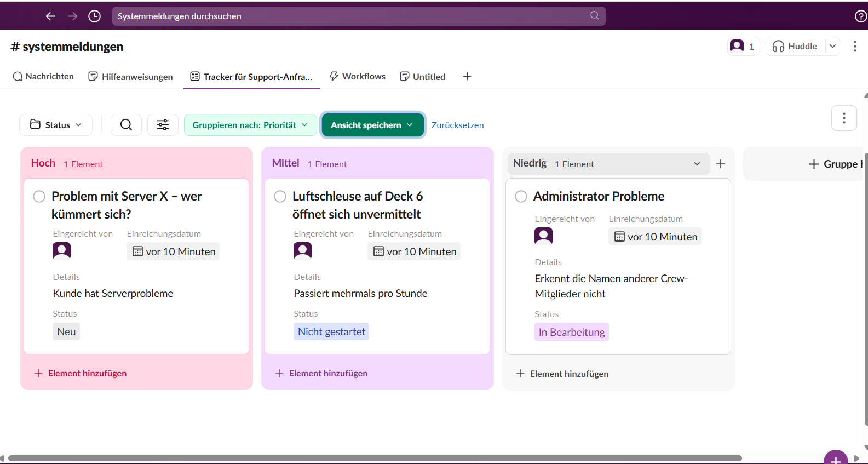Screen dimensions: 868x464
Task: Tick the 'Administrator Probleme' circle
Action: 521,196
